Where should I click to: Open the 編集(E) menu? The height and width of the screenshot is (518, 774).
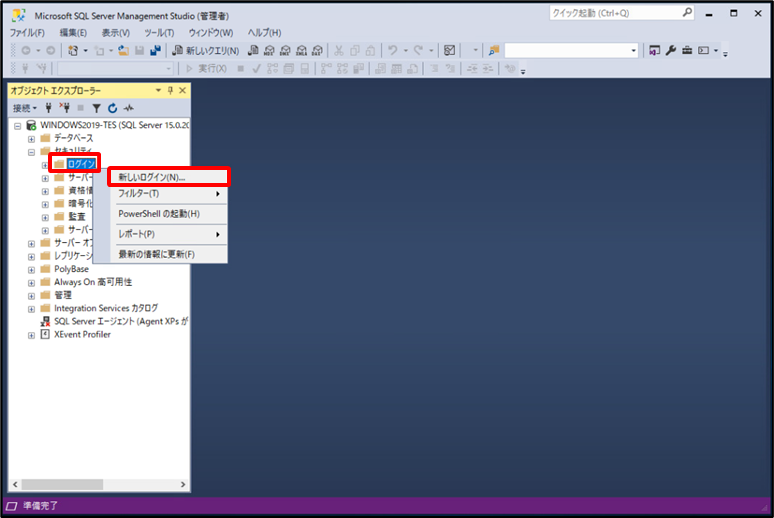[x=73, y=33]
